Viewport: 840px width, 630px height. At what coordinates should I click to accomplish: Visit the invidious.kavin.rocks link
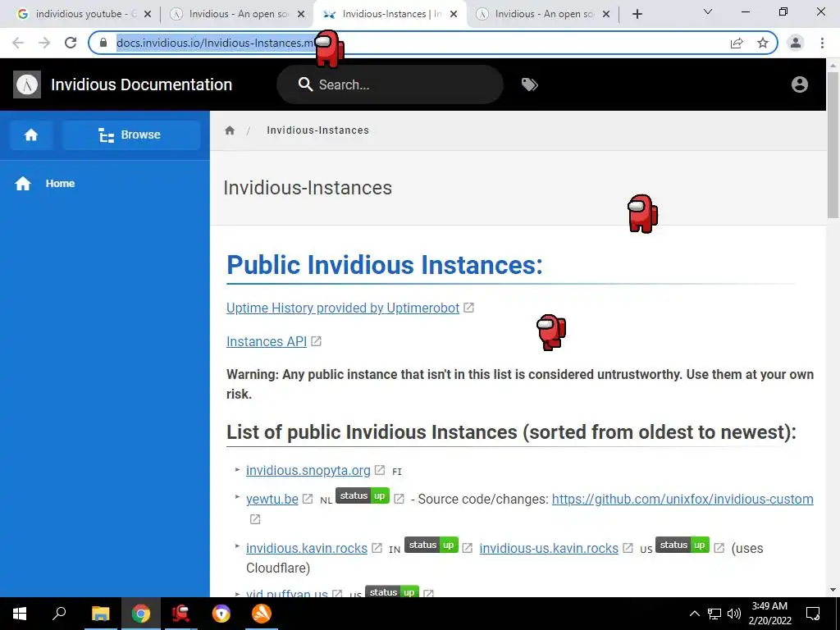pos(307,548)
